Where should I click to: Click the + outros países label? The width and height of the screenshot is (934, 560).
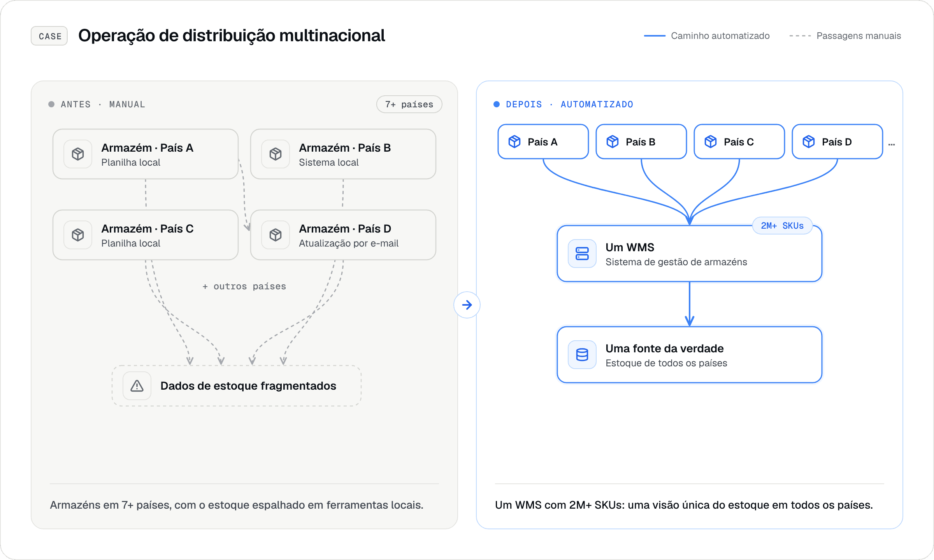click(244, 286)
